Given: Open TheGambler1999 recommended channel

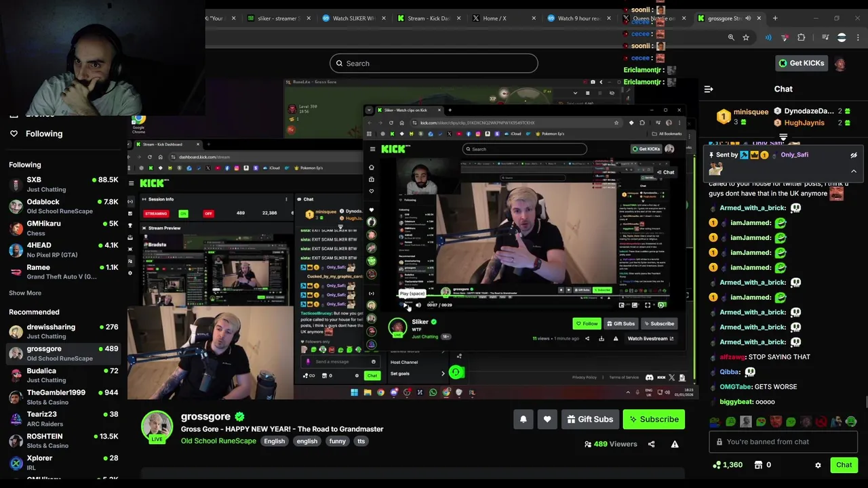Looking at the screenshot, I should (x=64, y=397).
